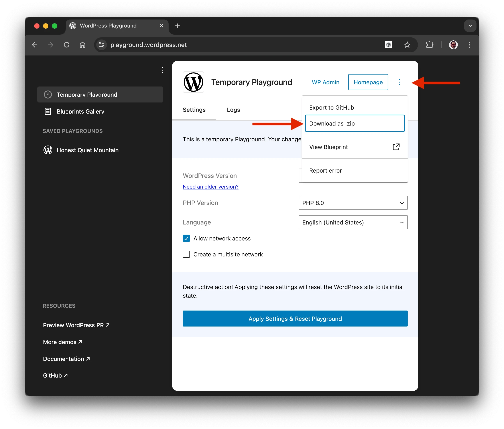Open the Language dropdown
The image size is (504, 429).
[x=353, y=222]
